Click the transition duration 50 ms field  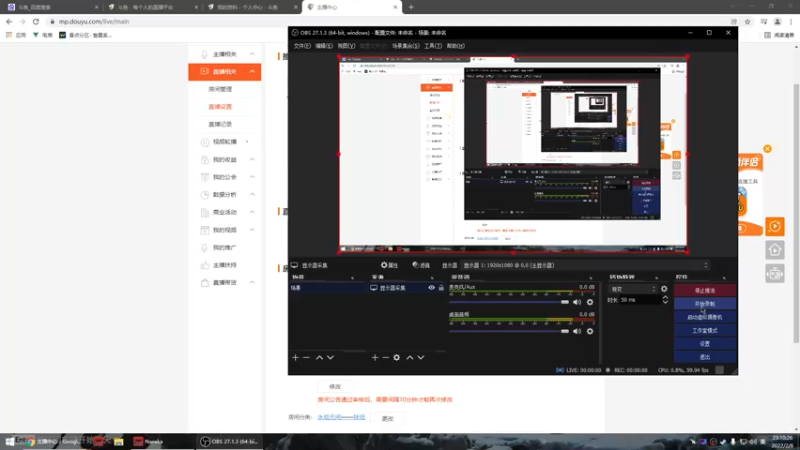point(640,300)
